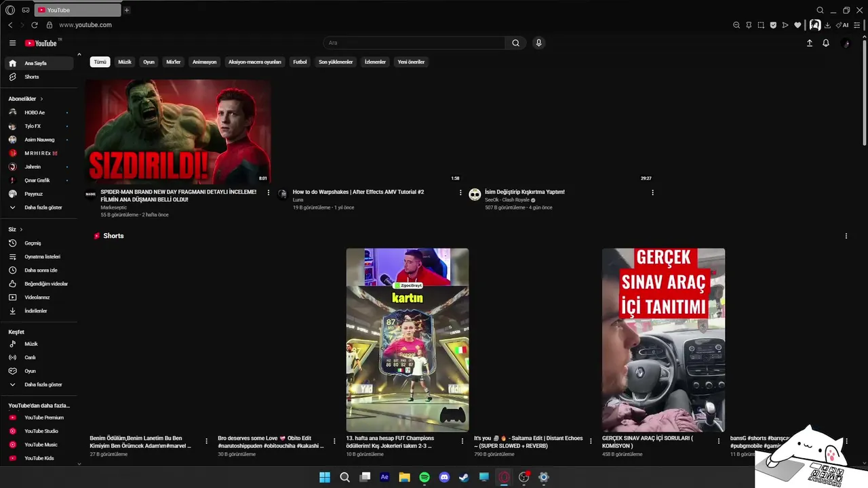
Task: Expand Daha fazla göster under subscriptions
Action: (39, 207)
